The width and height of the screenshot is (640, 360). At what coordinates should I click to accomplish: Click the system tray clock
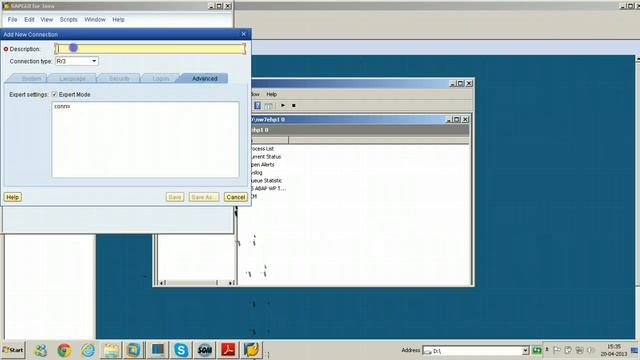[613, 350]
